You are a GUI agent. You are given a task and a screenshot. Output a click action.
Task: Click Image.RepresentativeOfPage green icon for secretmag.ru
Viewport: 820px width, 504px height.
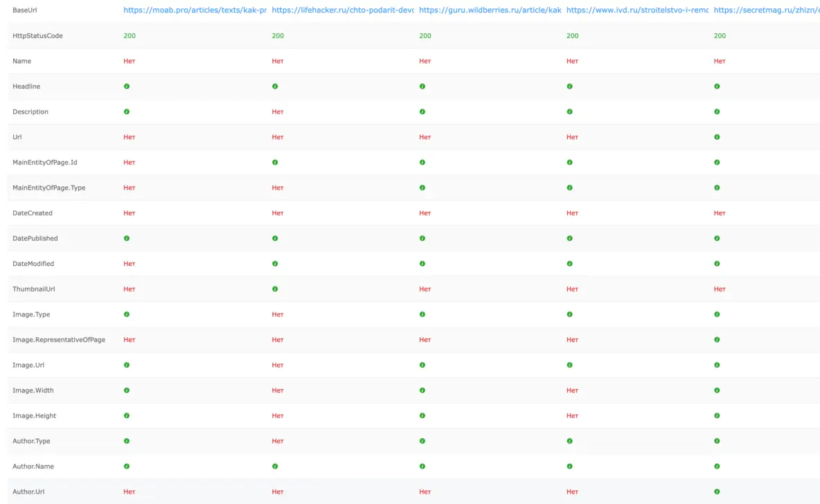(717, 340)
